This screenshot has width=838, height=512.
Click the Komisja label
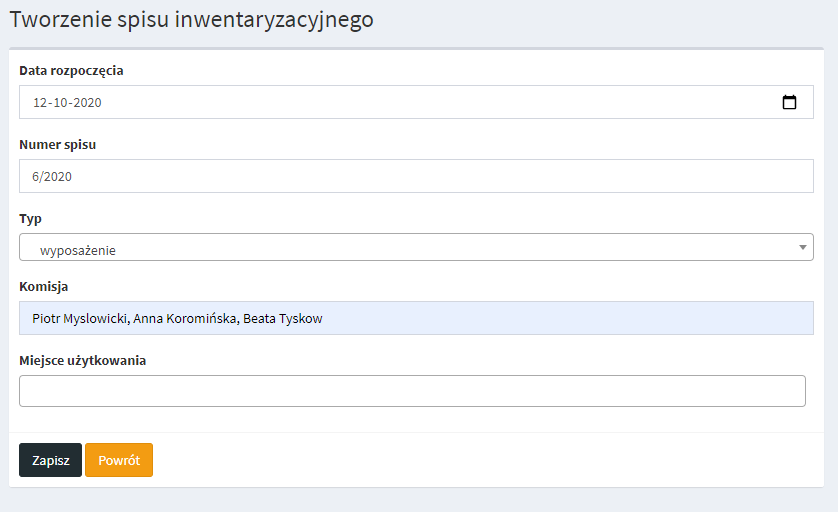pyautogui.click(x=44, y=286)
